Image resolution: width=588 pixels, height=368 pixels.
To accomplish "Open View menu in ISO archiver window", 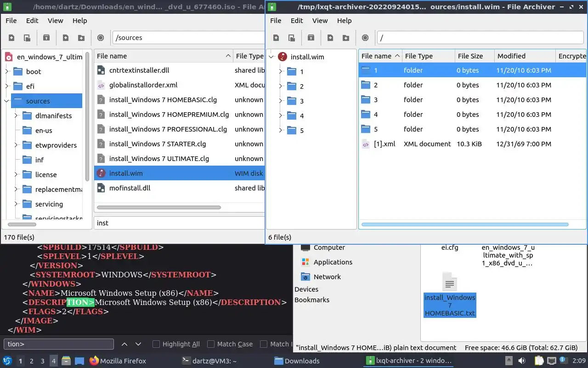I will pos(56,21).
